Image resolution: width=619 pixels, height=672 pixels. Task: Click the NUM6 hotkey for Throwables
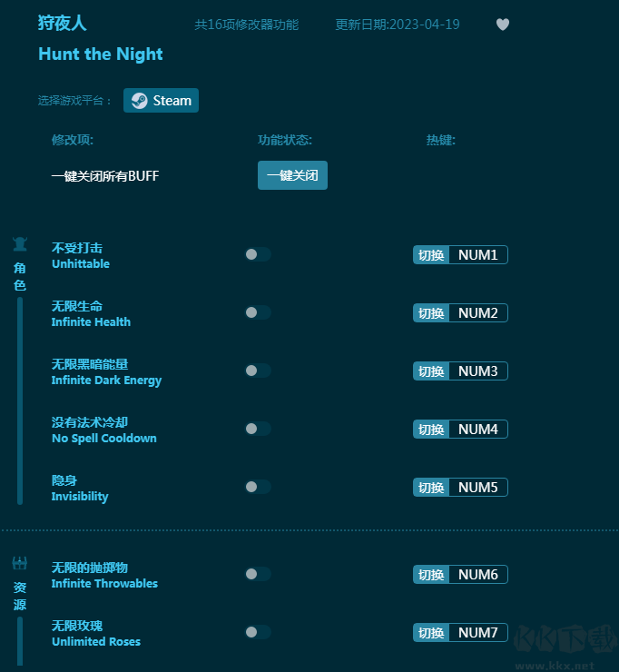(x=478, y=575)
